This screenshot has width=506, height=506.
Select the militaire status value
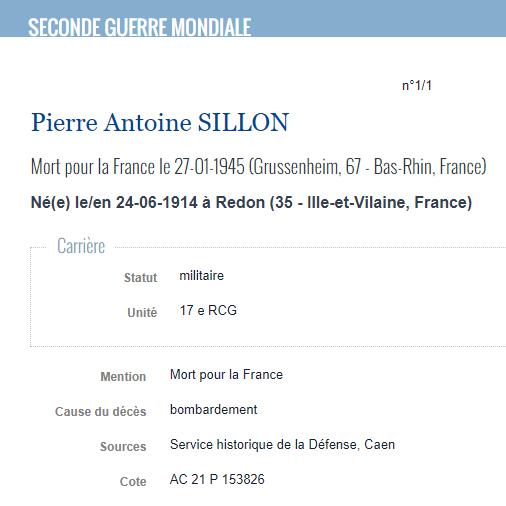pyautogui.click(x=202, y=276)
